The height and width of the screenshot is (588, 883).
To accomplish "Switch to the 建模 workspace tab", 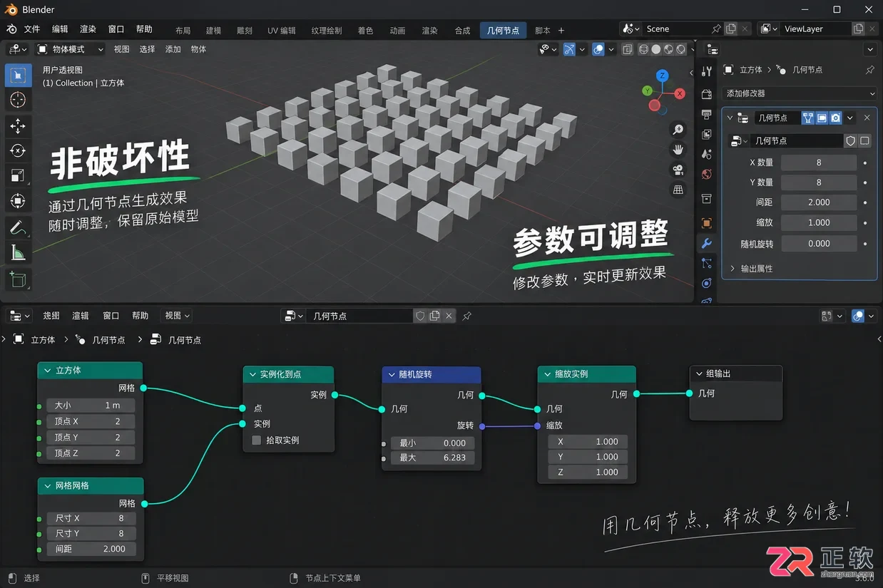I will coord(213,31).
